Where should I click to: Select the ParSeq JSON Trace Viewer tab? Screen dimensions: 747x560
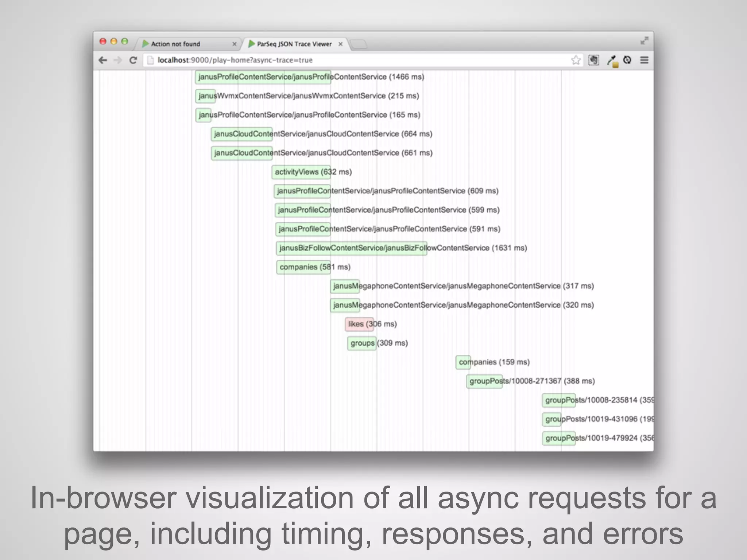point(294,44)
